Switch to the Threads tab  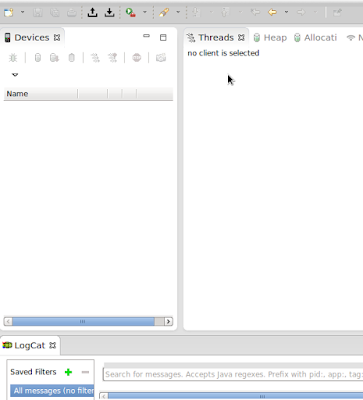pos(216,38)
